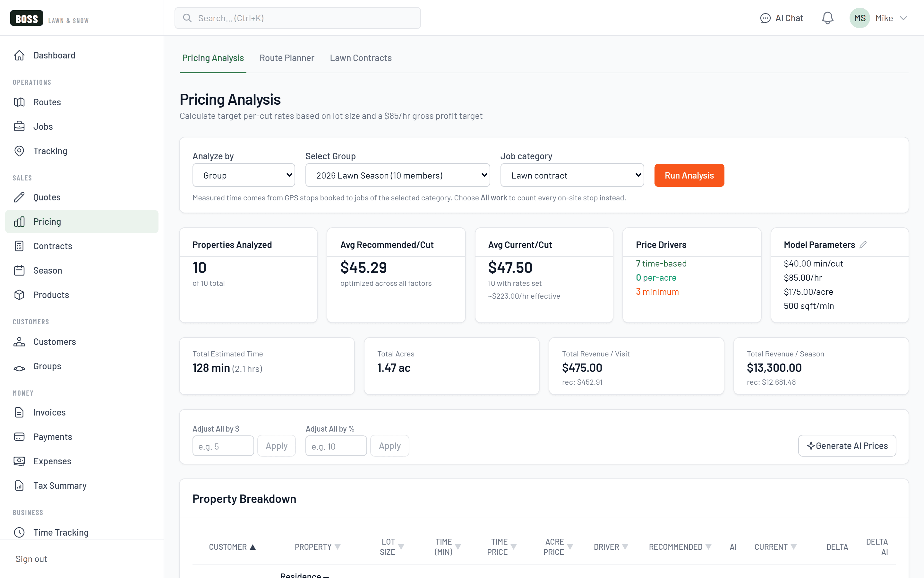Click the $13,300.00 season revenue value
Viewport: 924px width, 578px height.
click(774, 368)
